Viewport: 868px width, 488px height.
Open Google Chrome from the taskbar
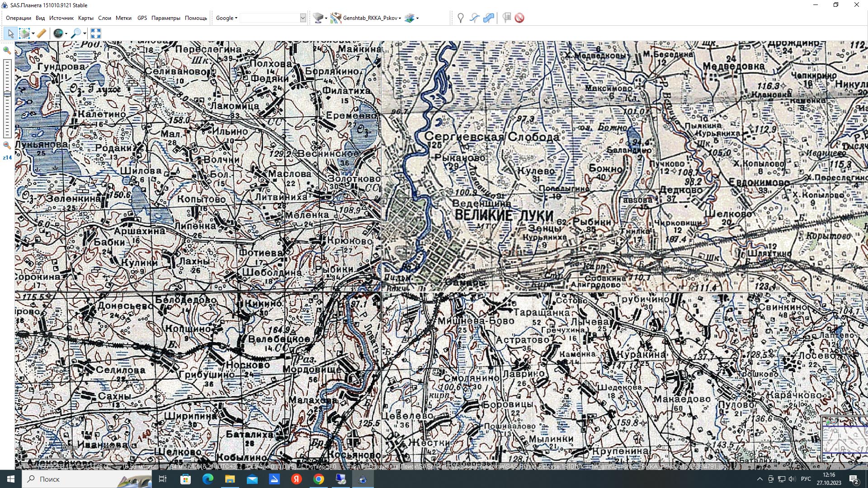[319, 479]
